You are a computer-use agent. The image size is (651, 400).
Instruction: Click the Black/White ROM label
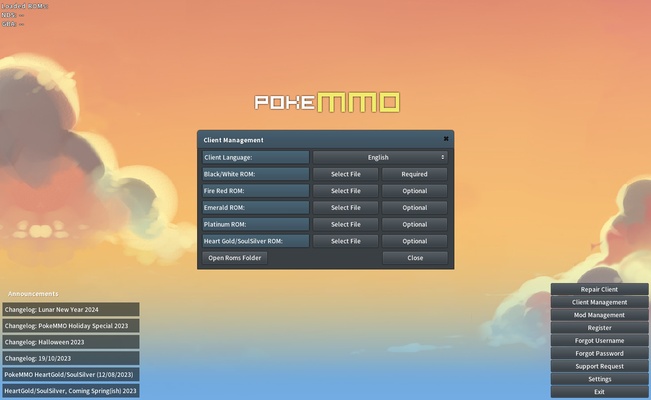[x=256, y=174]
